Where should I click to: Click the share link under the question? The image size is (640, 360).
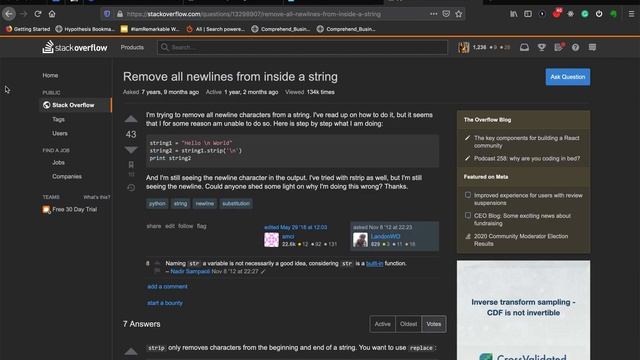tap(154, 226)
